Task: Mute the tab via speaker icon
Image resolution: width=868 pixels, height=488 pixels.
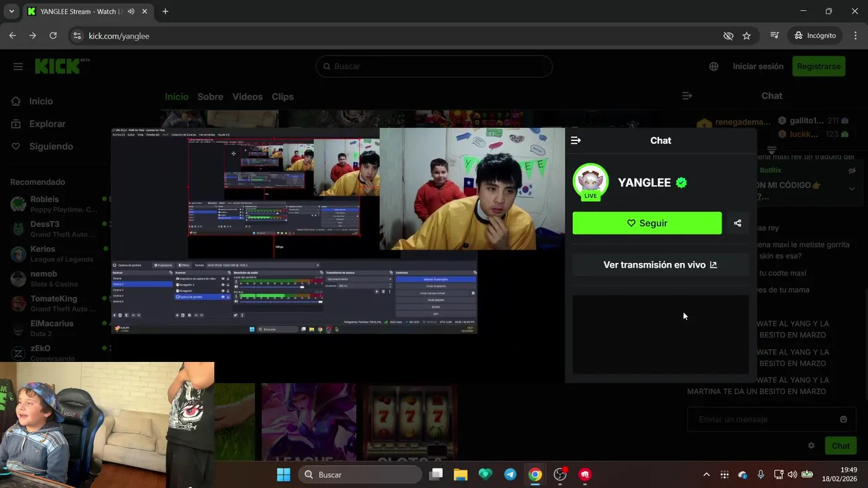Action: (131, 12)
